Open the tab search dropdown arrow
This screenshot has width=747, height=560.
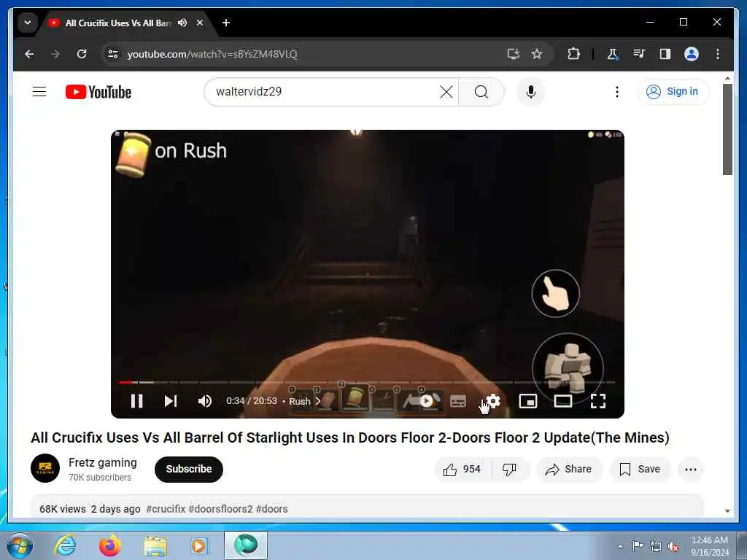(28, 23)
